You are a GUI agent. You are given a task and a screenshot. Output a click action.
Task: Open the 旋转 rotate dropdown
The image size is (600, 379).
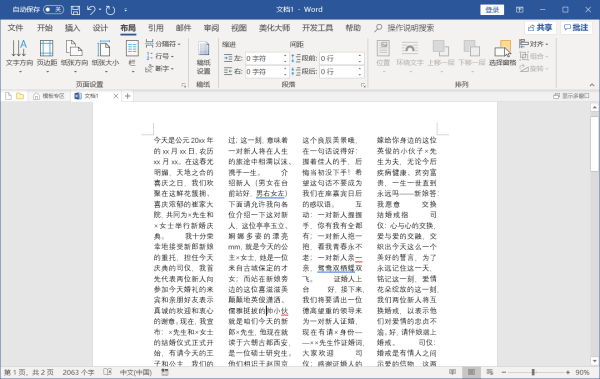534,69
